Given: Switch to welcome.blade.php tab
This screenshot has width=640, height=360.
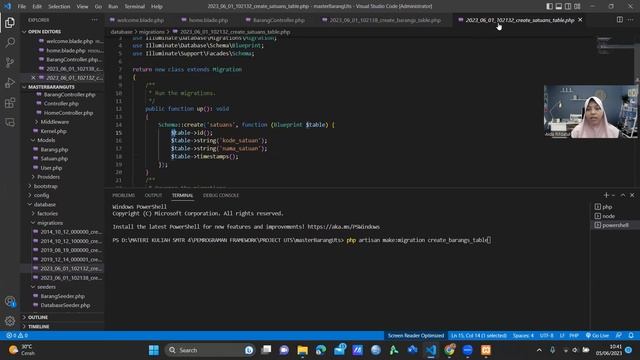Looking at the screenshot, I should tap(140, 20).
